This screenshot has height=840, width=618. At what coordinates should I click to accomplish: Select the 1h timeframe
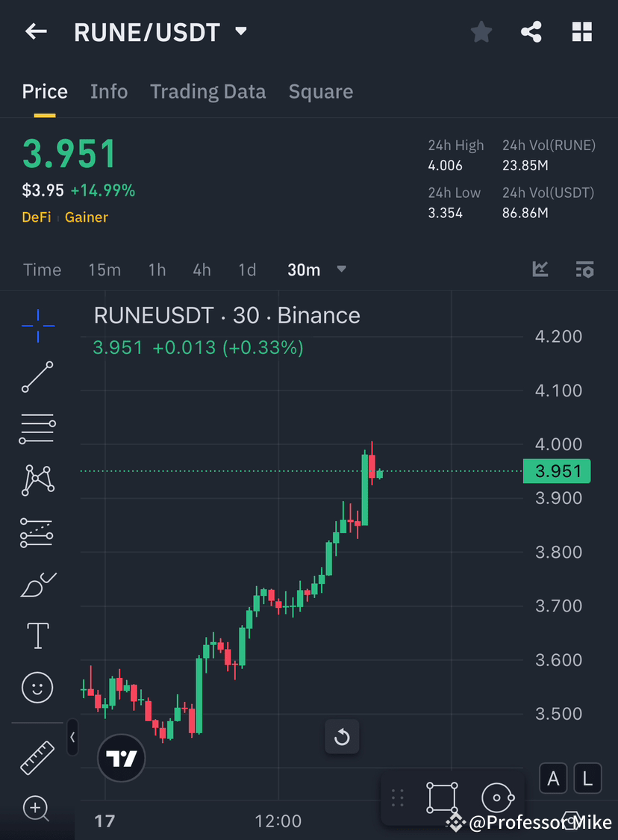(x=157, y=270)
